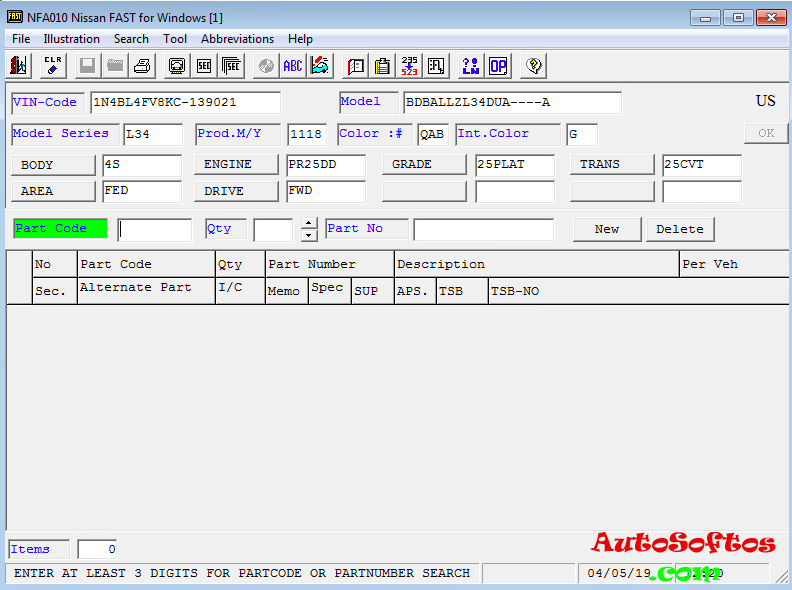Click the Part Code entry field
The image size is (792, 590).
point(155,230)
